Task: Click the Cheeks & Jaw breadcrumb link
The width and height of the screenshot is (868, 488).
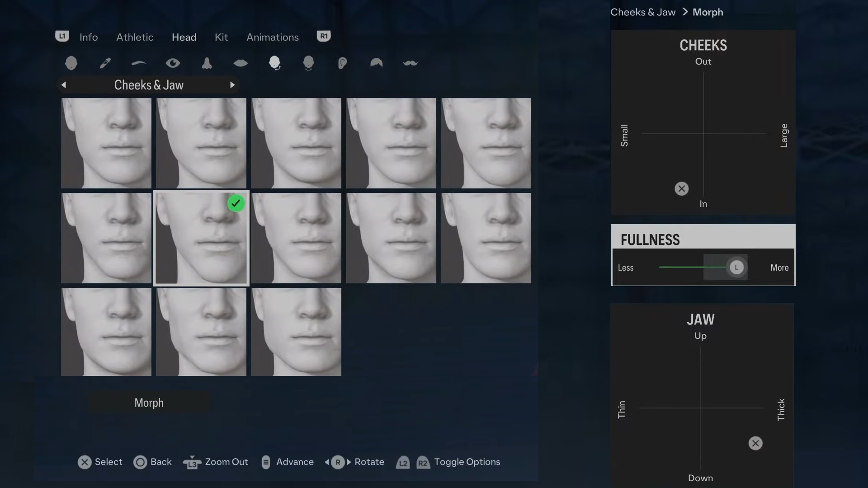Action: [642, 12]
